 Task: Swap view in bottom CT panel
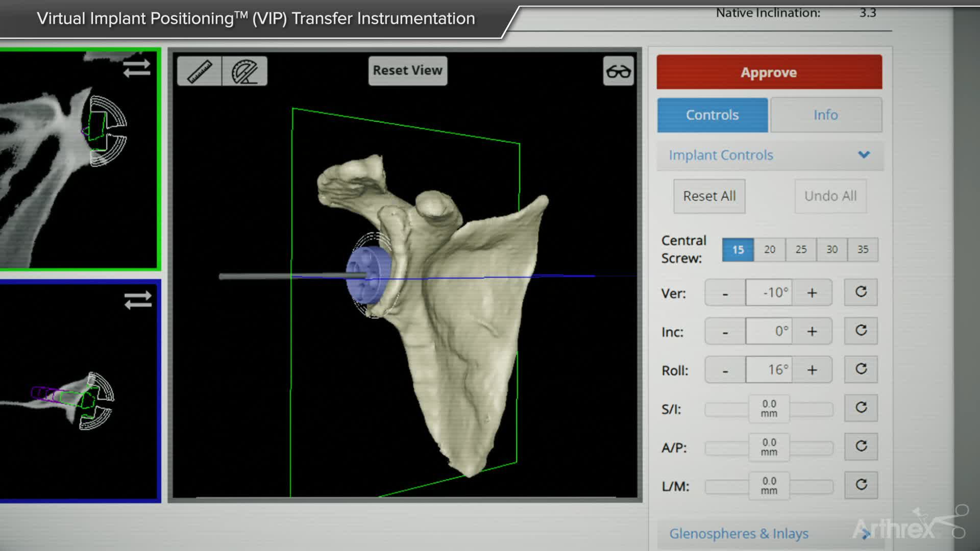click(138, 300)
